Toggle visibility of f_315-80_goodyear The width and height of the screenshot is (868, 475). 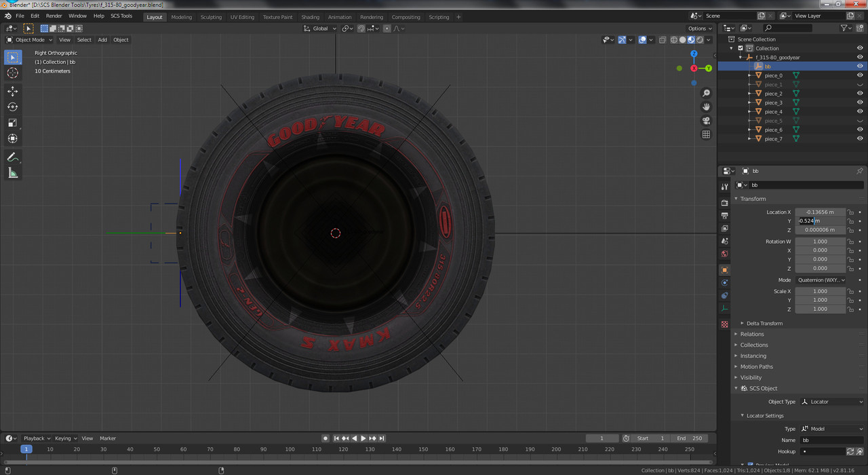860,57
